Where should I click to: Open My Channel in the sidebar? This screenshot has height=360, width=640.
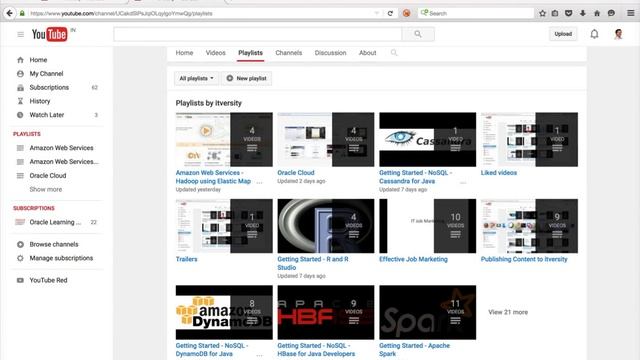[x=46, y=74]
